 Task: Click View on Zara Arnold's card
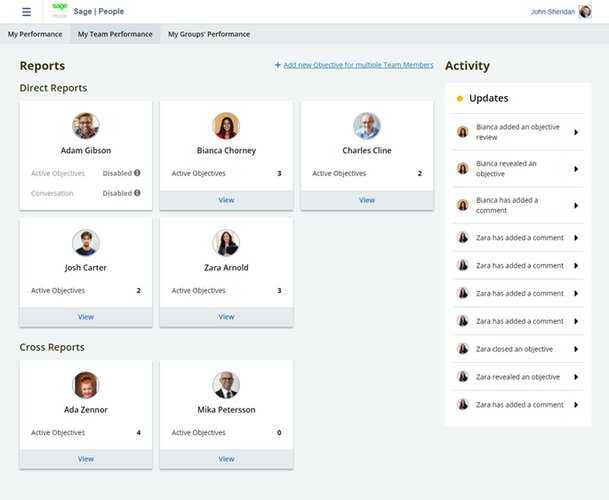click(226, 317)
